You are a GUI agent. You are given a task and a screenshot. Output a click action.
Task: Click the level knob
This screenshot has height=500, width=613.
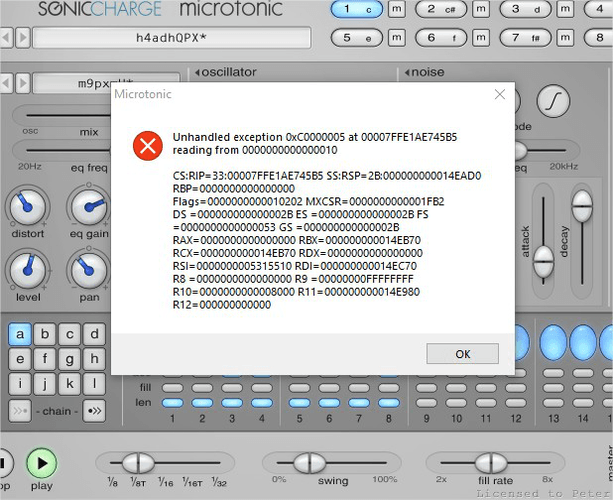tap(27, 270)
